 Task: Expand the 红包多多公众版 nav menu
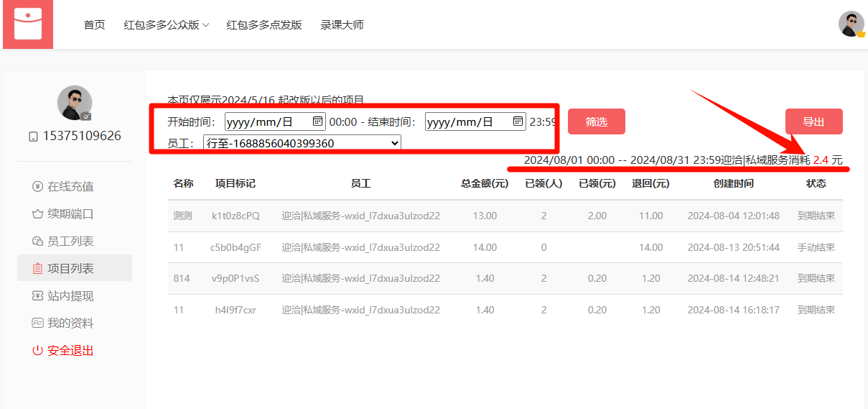coord(166,25)
